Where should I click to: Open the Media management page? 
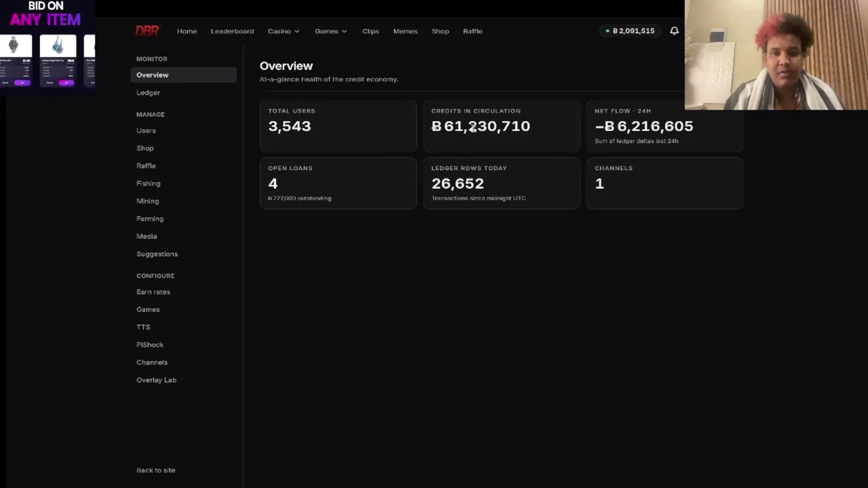[x=146, y=237]
